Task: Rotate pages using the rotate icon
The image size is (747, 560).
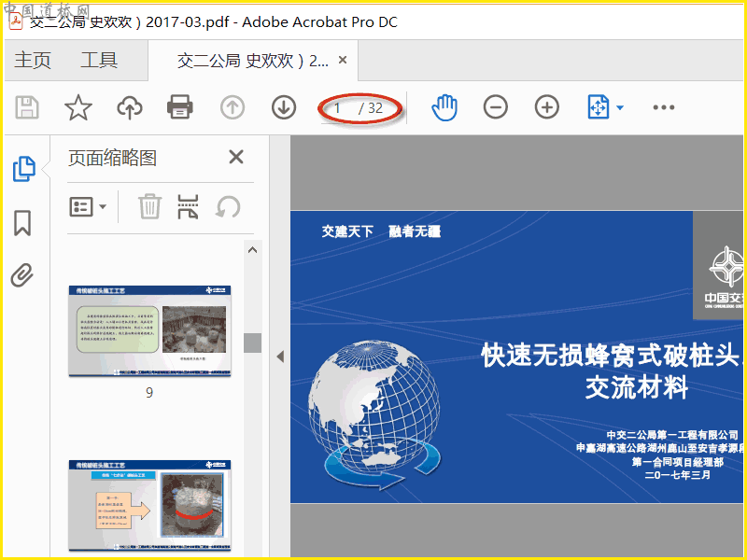Action: pos(228,207)
